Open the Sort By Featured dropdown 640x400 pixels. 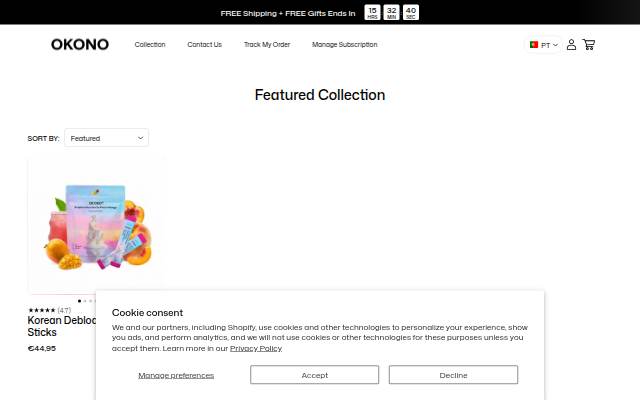107,138
